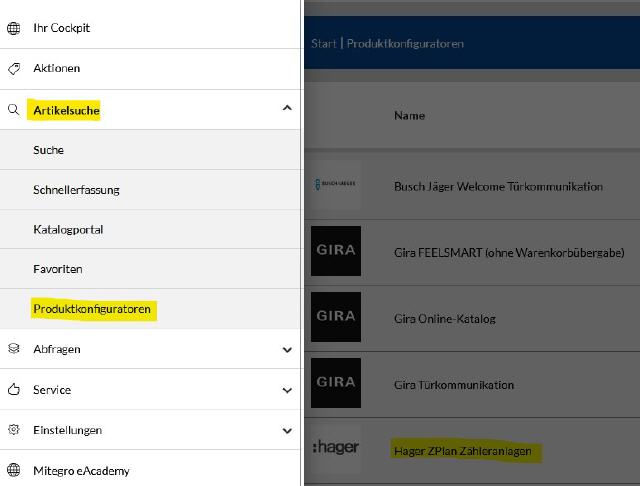Expand the Abfragen section chevron
The height and width of the screenshot is (486, 640).
click(x=287, y=350)
